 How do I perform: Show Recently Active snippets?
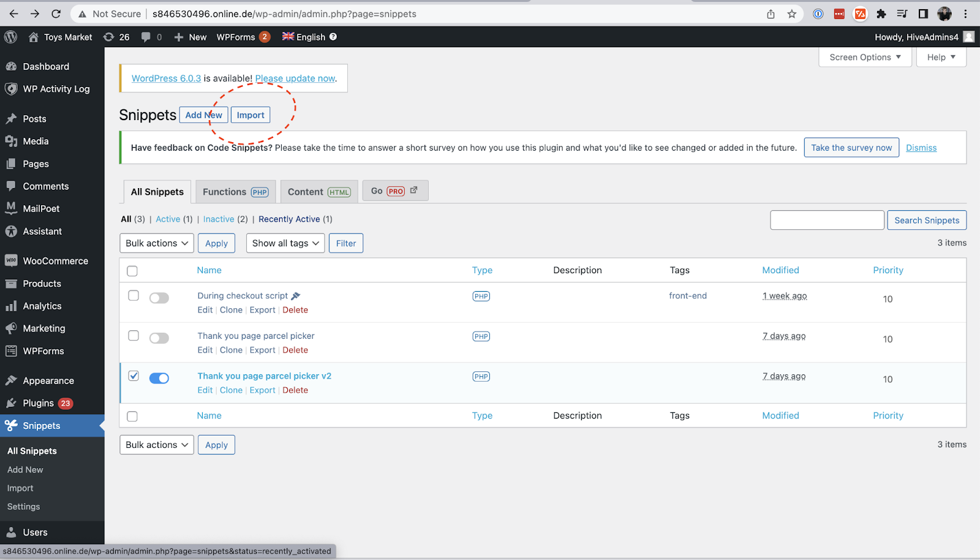click(289, 219)
